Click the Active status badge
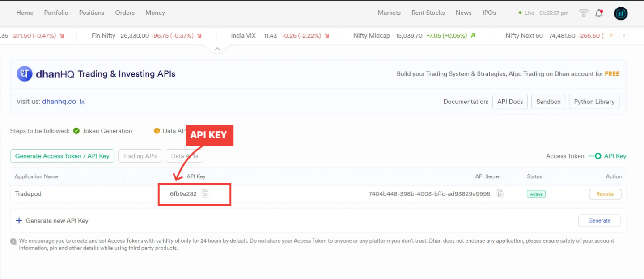 536,194
